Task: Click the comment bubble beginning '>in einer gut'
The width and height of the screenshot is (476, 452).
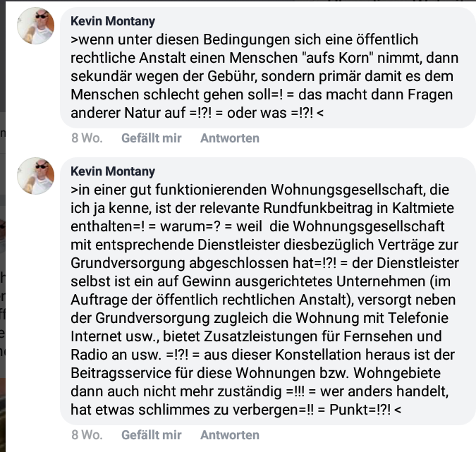Action: tap(268, 291)
